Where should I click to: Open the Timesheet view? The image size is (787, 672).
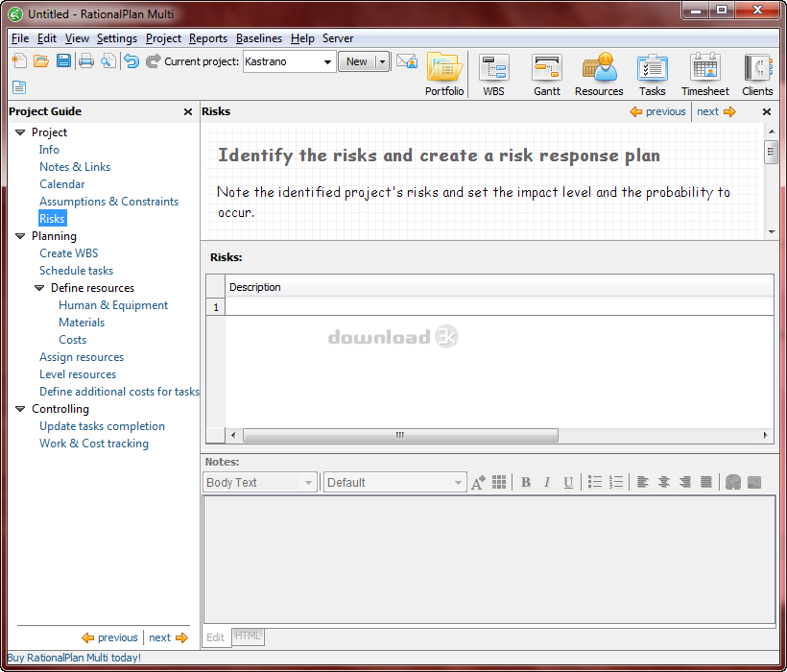coord(704,74)
